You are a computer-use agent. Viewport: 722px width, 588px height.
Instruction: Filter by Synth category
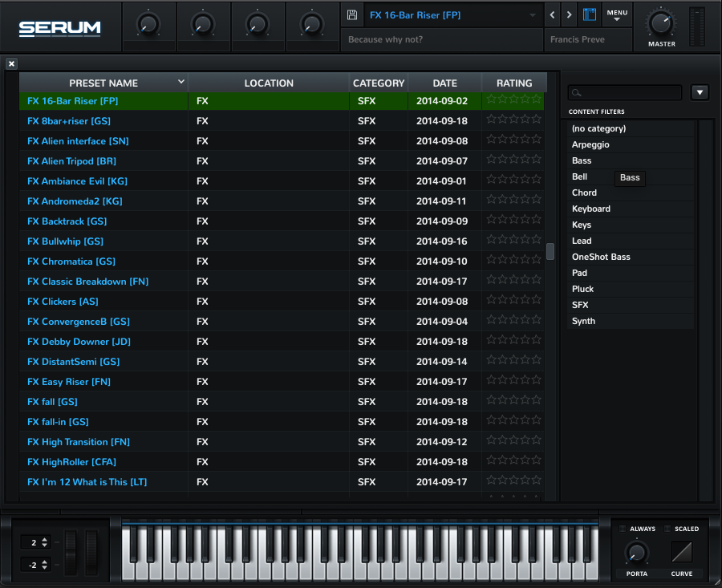631,321
